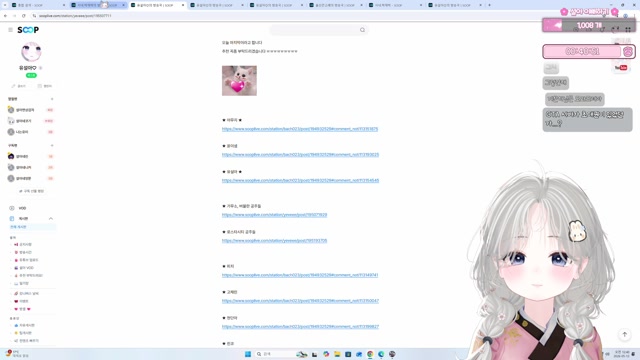The height and width of the screenshot is (360, 640).
Task: Click the pink paw icon beside the timer
Action: click(x=628, y=51)
